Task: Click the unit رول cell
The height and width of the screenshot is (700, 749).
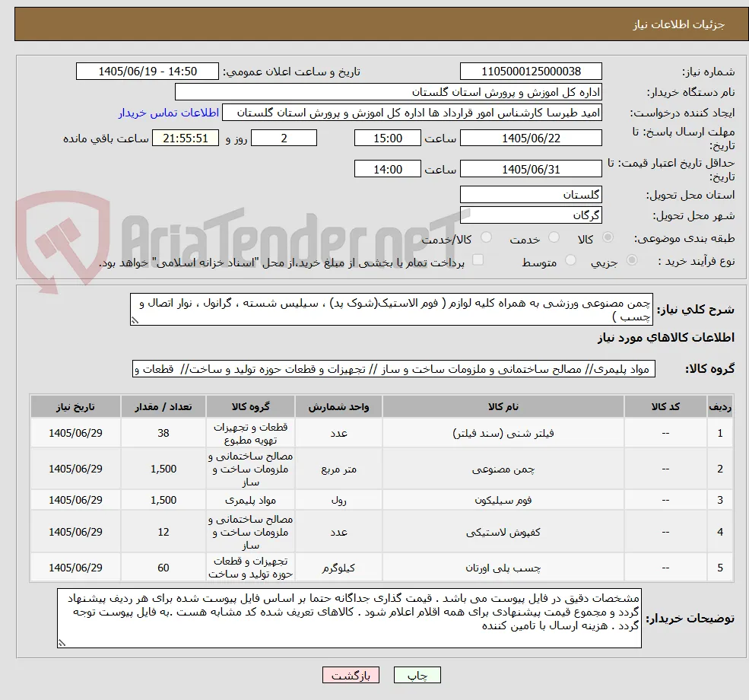Action: pyautogui.click(x=338, y=501)
